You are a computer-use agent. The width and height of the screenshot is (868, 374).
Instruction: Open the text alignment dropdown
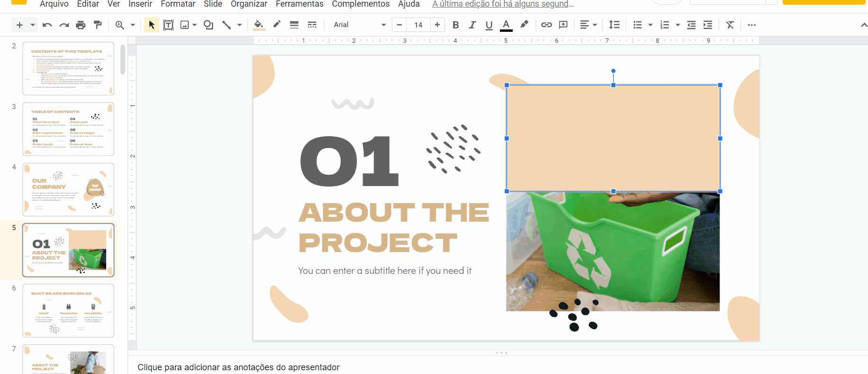(x=589, y=25)
